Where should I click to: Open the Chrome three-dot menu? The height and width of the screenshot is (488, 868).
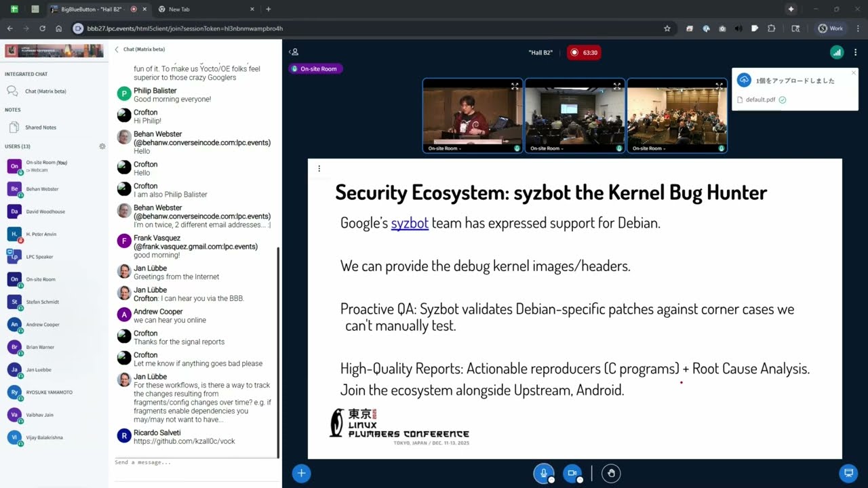857,28
